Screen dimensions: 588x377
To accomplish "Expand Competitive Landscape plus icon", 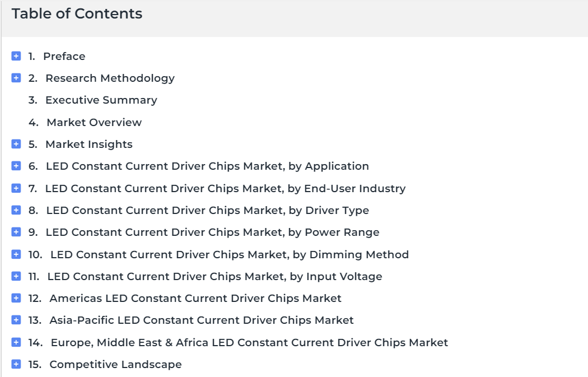I will coord(16,364).
